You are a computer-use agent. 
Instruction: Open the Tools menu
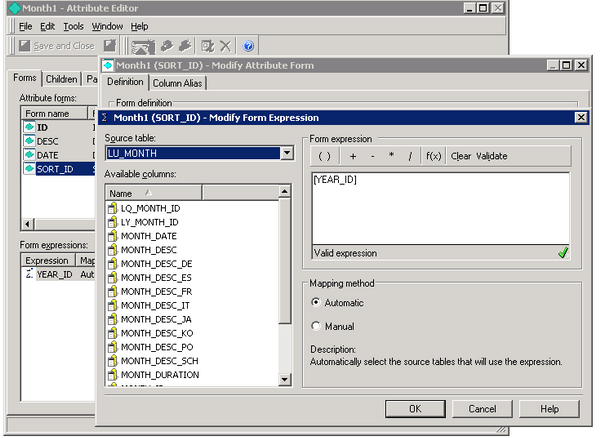click(73, 26)
